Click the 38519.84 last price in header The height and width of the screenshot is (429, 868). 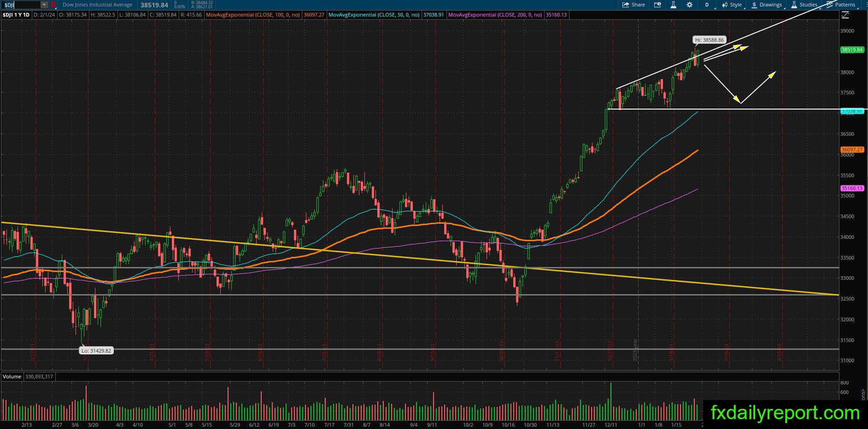[154, 5]
